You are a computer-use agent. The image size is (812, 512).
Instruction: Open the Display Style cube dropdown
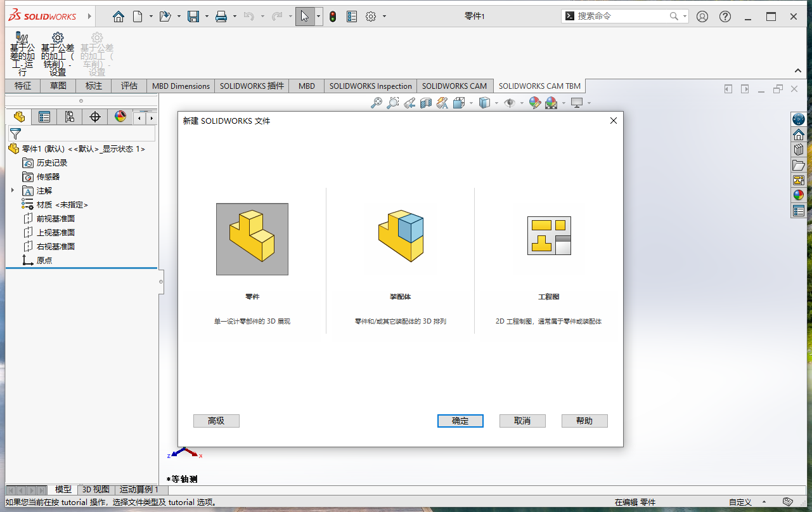pyautogui.click(x=496, y=103)
